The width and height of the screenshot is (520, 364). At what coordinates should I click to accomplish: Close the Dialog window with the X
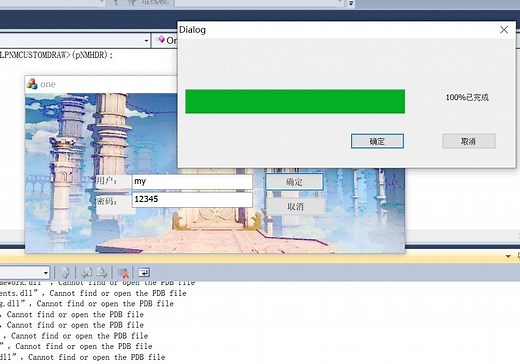click(x=504, y=30)
